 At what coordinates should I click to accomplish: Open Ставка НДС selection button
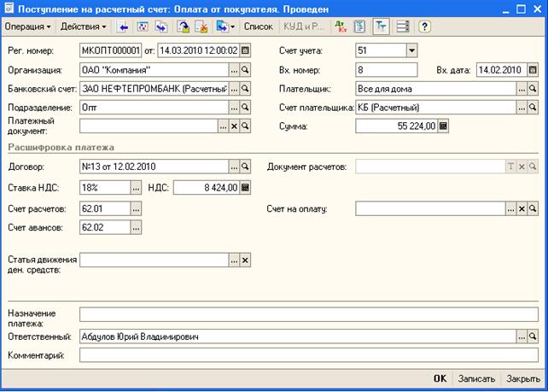coord(136,187)
